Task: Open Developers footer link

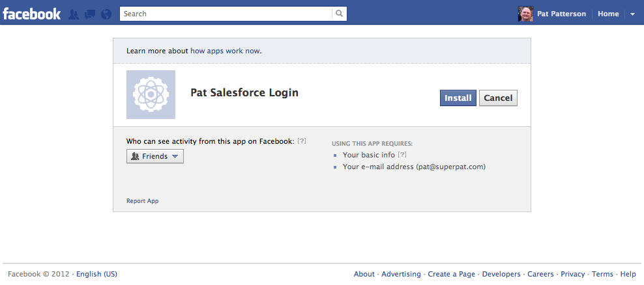Action: click(501, 274)
